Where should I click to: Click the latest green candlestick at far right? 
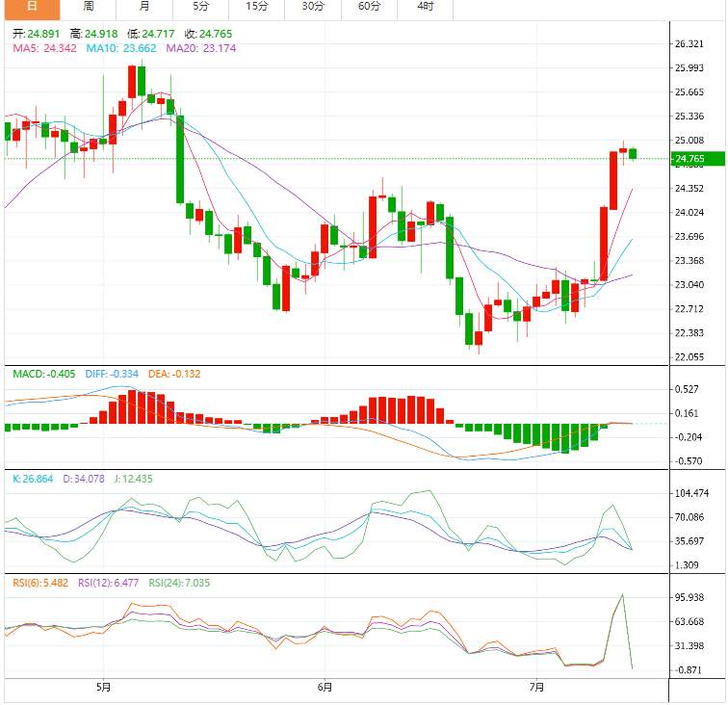[x=634, y=153]
